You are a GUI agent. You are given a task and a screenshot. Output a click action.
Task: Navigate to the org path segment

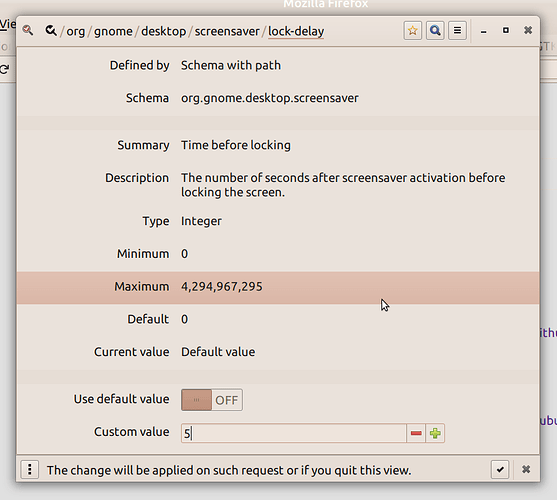coord(75,31)
